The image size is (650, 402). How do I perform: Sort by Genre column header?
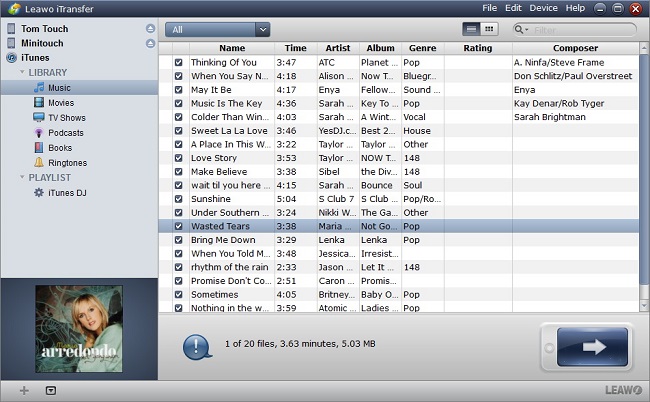pyautogui.click(x=422, y=48)
